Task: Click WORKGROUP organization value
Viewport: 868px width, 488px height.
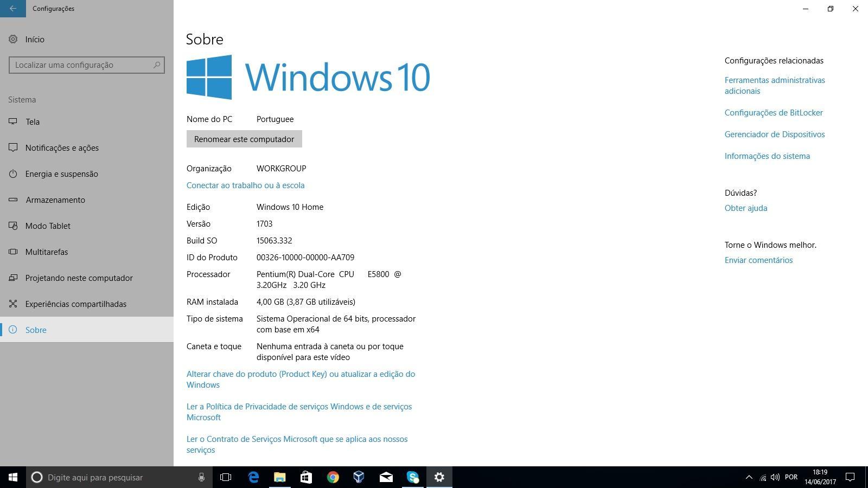Action: tap(281, 169)
